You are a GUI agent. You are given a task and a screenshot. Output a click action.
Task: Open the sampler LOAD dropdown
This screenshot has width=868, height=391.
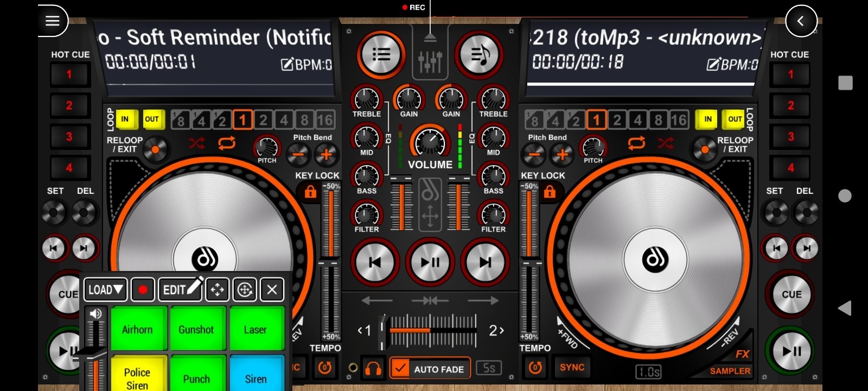pyautogui.click(x=106, y=290)
